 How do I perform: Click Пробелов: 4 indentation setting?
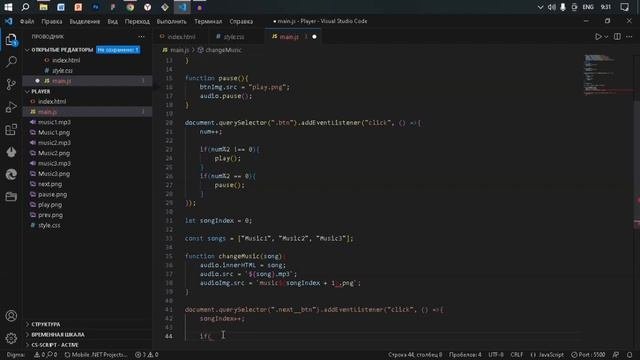(465, 355)
